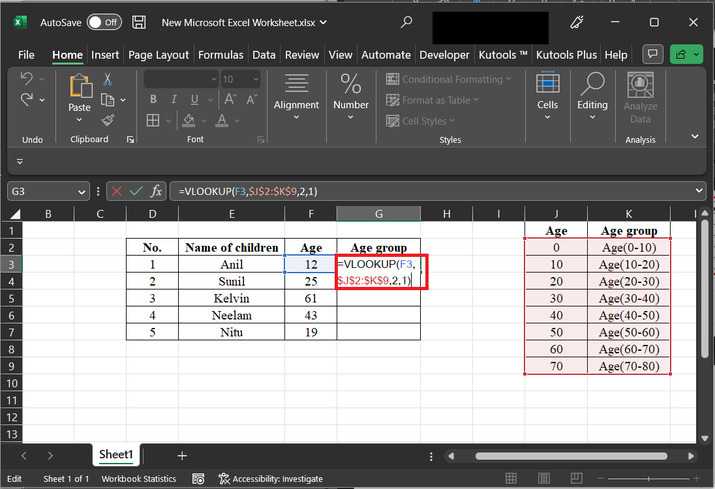
Task: Switch to the Insert ribbon tab
Action: coord(105,55)
